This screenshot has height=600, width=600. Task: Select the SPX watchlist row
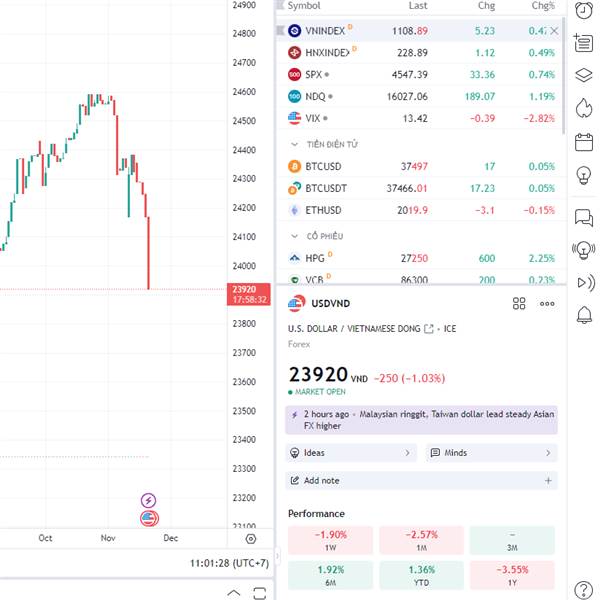tap(421, 74)
